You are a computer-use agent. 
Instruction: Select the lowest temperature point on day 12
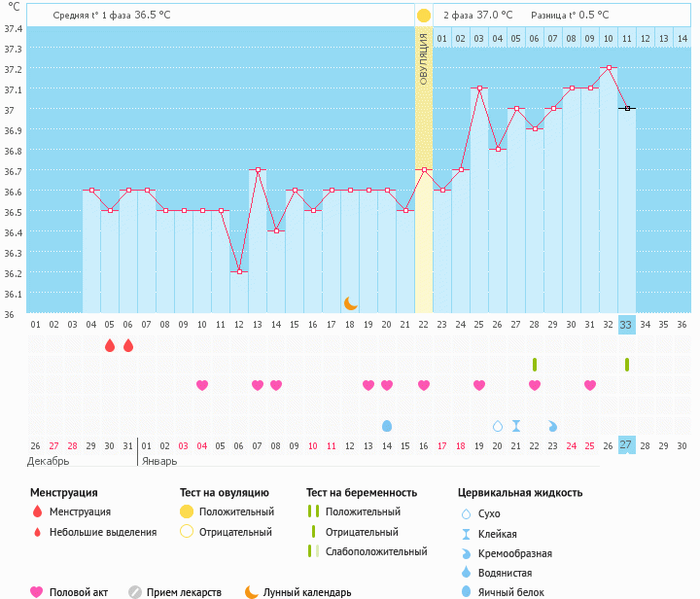coord(238,272)
